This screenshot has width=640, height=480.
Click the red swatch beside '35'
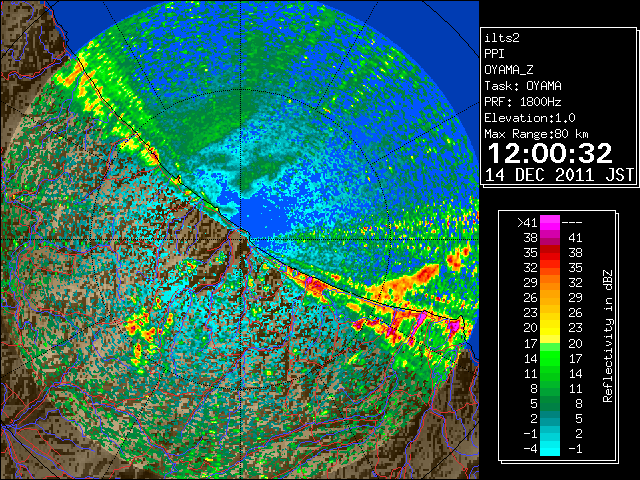550,252
